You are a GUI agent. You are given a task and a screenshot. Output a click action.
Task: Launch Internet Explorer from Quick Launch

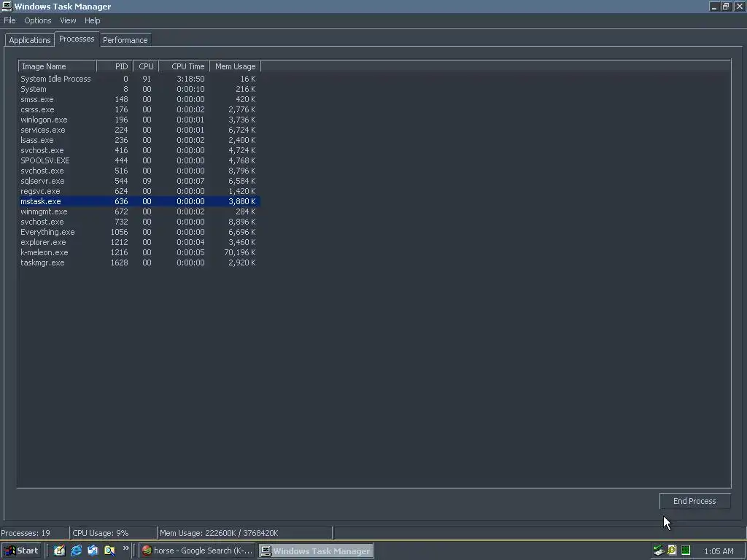pyautogui.click(x=76, y=551)
